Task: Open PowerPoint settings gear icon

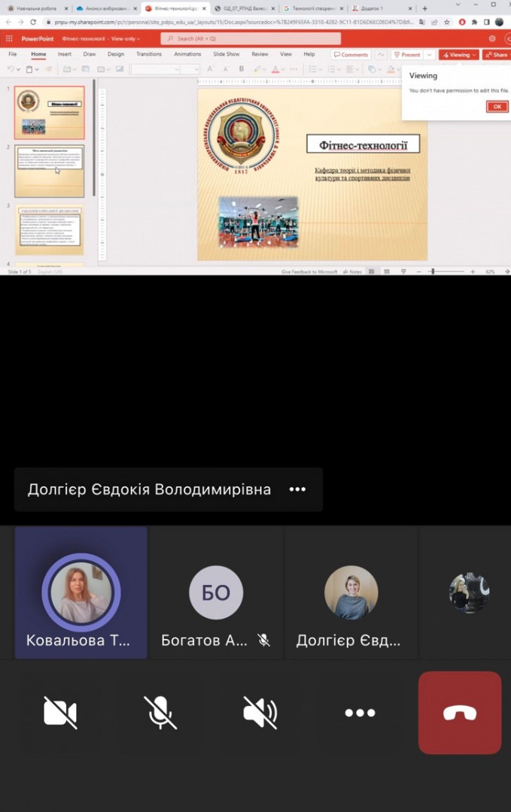Action: [492, 38]
